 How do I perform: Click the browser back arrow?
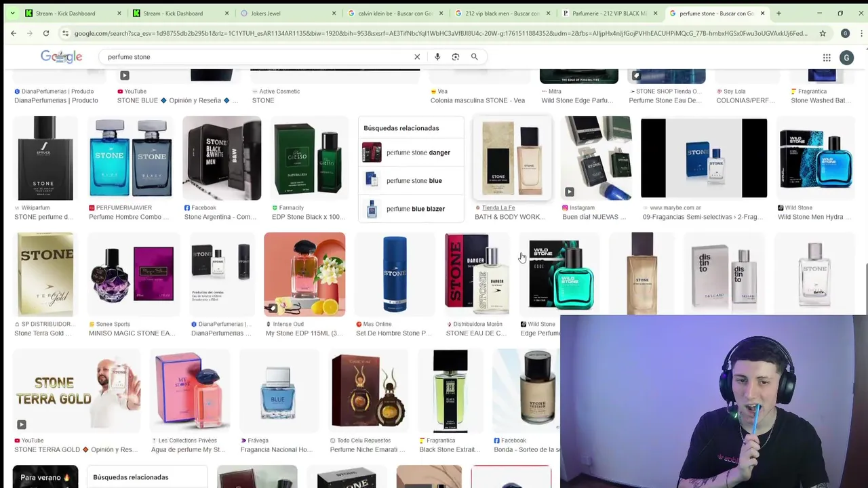[x=14, y=33]
